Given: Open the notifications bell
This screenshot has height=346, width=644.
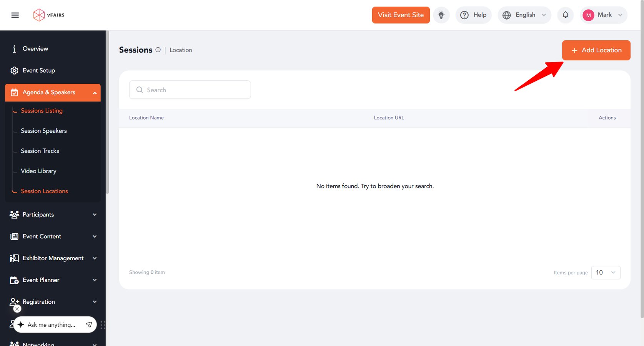Looking at the screenshot, I should click(x=565, y=15).
